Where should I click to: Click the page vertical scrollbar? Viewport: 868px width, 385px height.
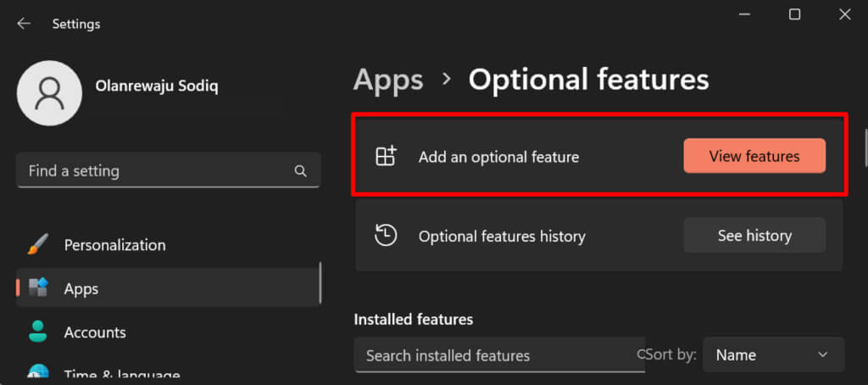pyautogui.click(x=865, y=148)
